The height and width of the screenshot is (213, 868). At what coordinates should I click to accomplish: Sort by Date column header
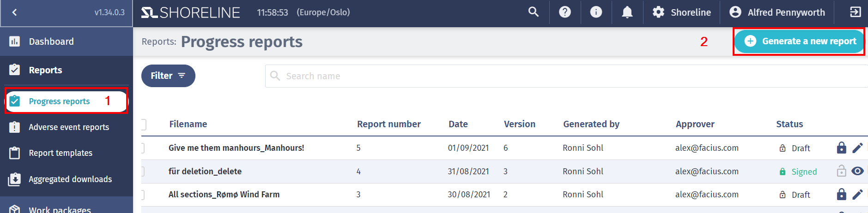click(x=458, y=124)
